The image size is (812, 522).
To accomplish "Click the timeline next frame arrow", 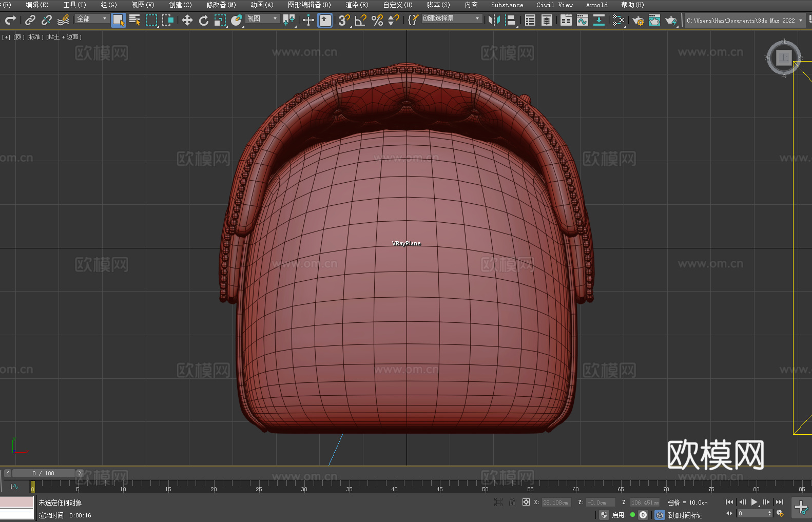I will point(80,473).
